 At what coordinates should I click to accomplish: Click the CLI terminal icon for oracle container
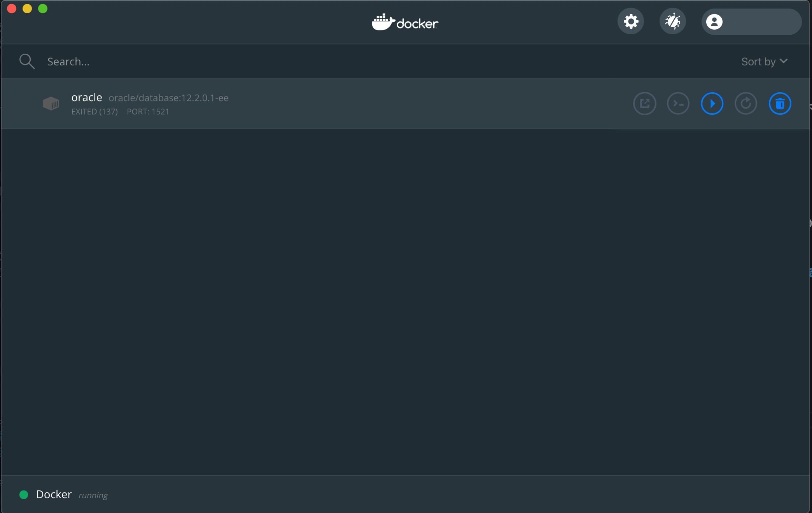pos(678,103)
